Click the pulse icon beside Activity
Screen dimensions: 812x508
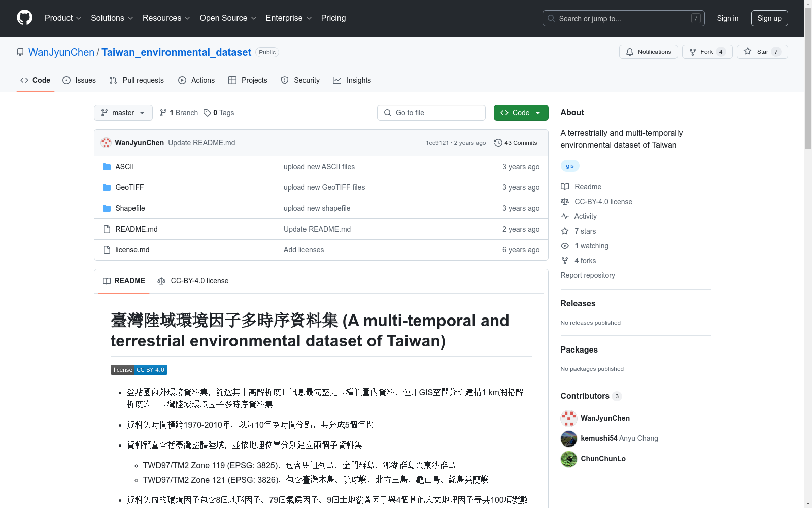[x=565, y=216]
